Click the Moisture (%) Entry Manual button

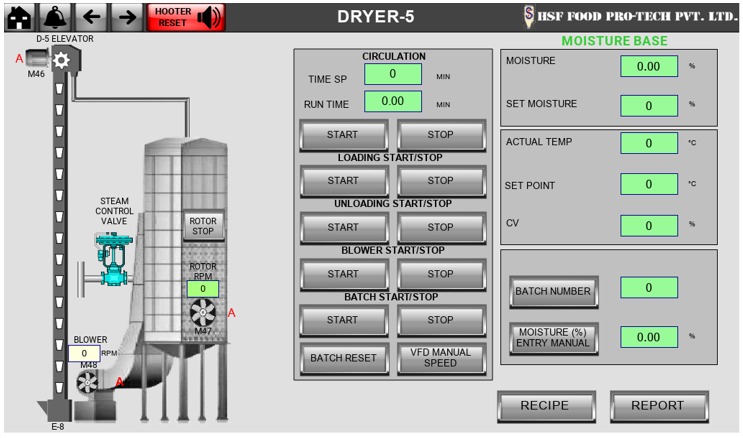(x=553, y=338)
